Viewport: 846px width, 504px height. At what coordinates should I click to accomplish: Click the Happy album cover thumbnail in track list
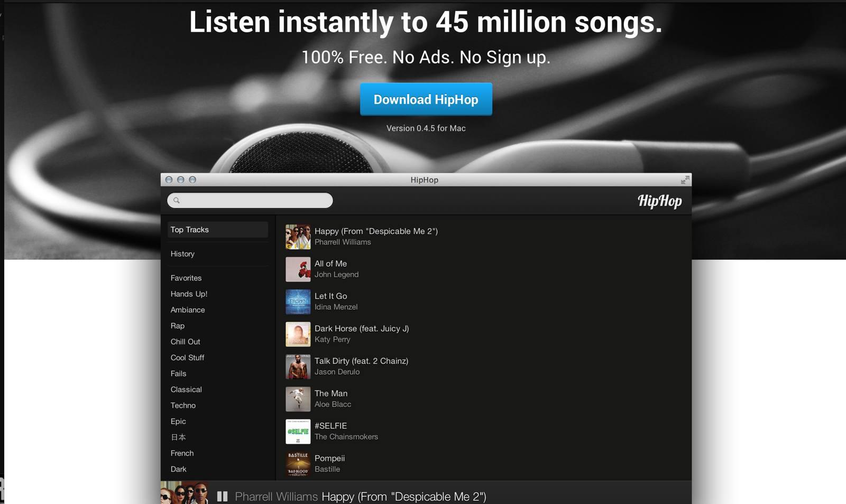(298, 237)
